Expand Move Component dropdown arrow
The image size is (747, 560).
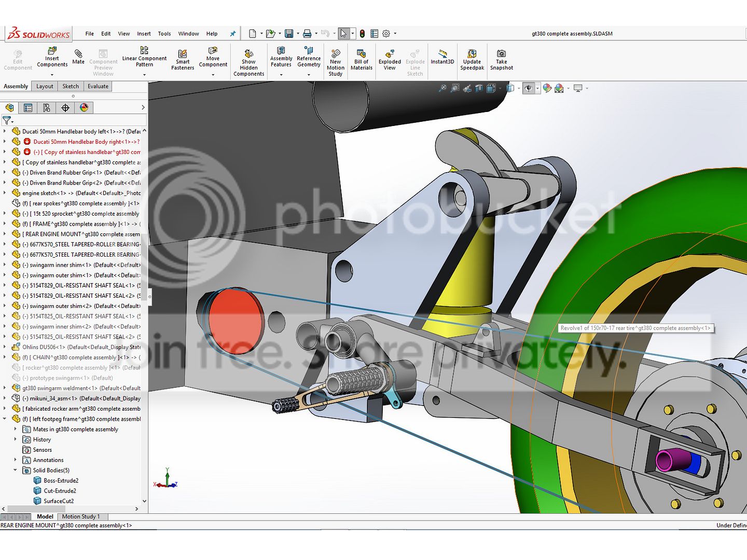[213, 75]
